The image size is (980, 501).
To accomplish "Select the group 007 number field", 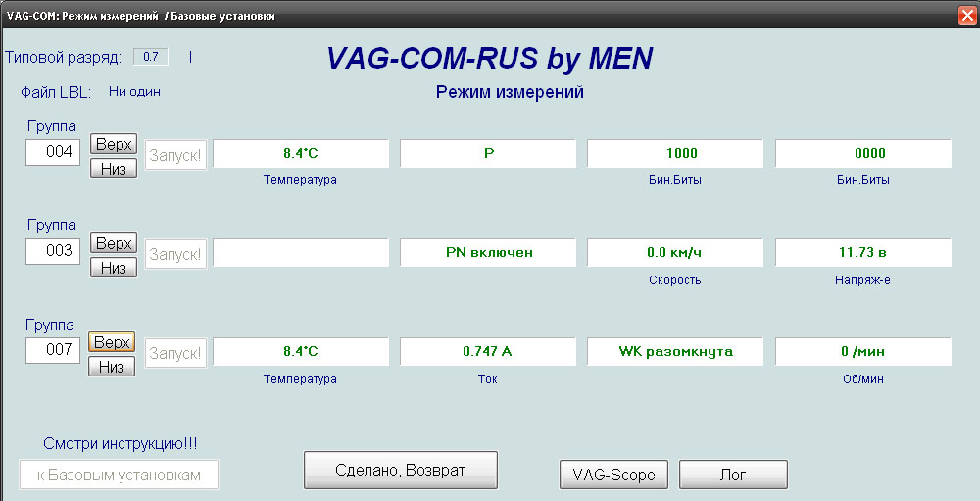I will [52, 348].
